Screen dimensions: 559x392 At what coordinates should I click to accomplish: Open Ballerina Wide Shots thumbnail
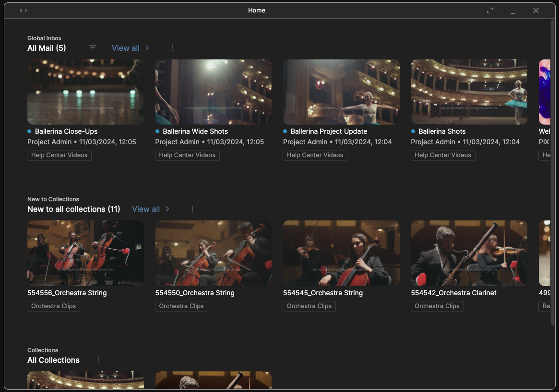click(213, 92)
